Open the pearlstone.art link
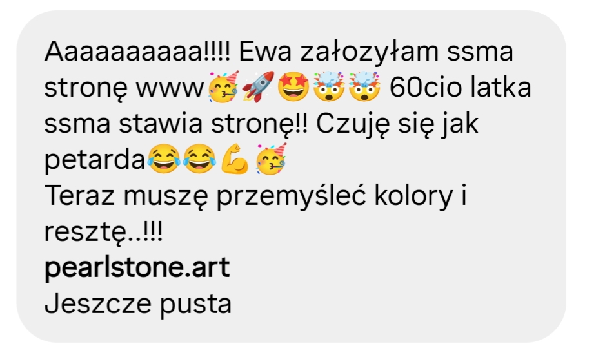This screenshot has width=605, height=364. tap(137, 267)
